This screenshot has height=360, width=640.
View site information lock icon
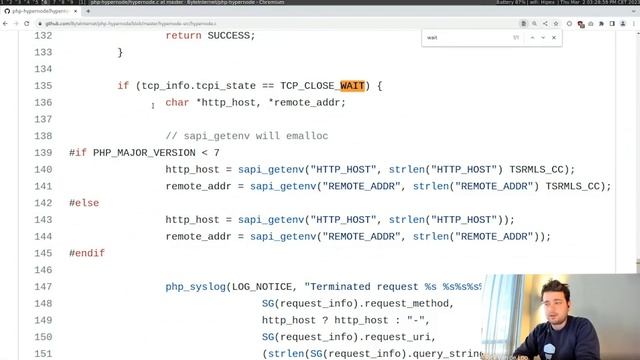point(40,24)
